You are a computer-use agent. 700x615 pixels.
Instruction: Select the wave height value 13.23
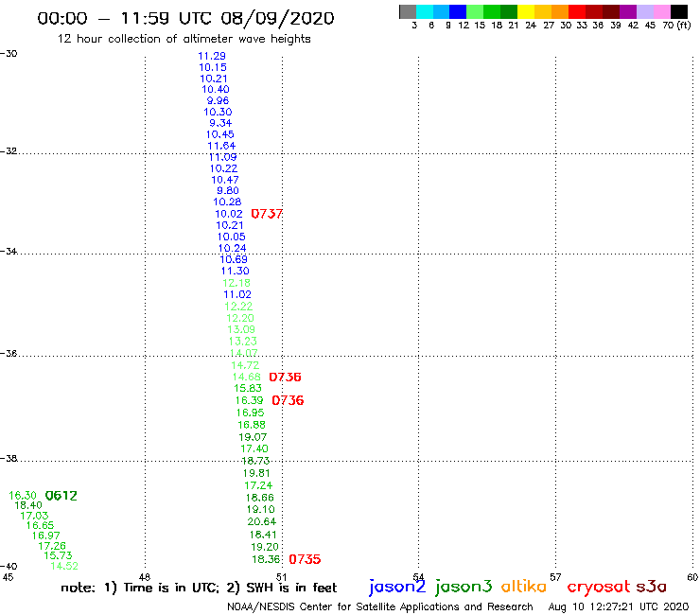pyautogui.click(x=243, y=342)
